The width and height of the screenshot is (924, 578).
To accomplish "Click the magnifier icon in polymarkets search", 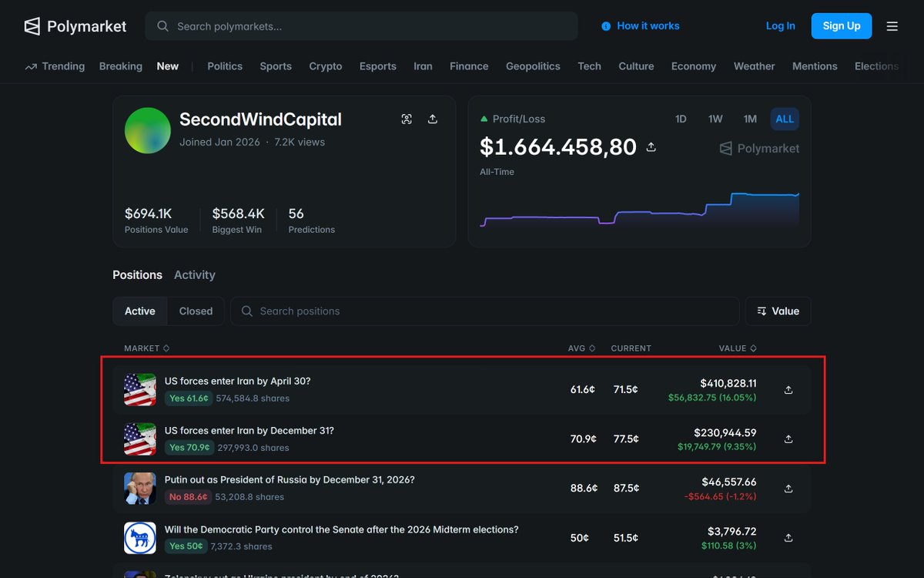I will click(x=162, y=26).
